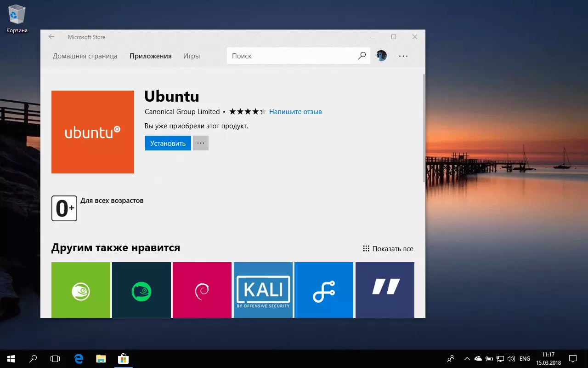The width and height of the screenshot is (588, 368).
Task: Open the blue tile with white looped symbol
Action: pos(324,290)
